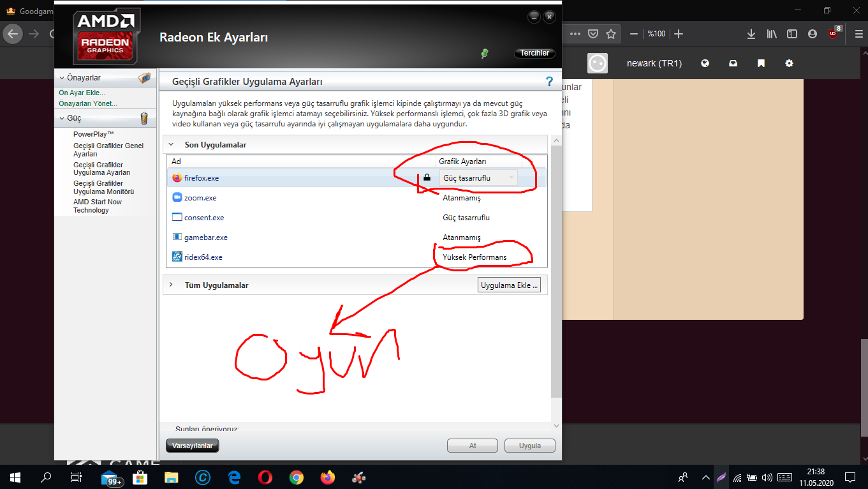Click the green pin icon near Tercihler

coord(485,54)
